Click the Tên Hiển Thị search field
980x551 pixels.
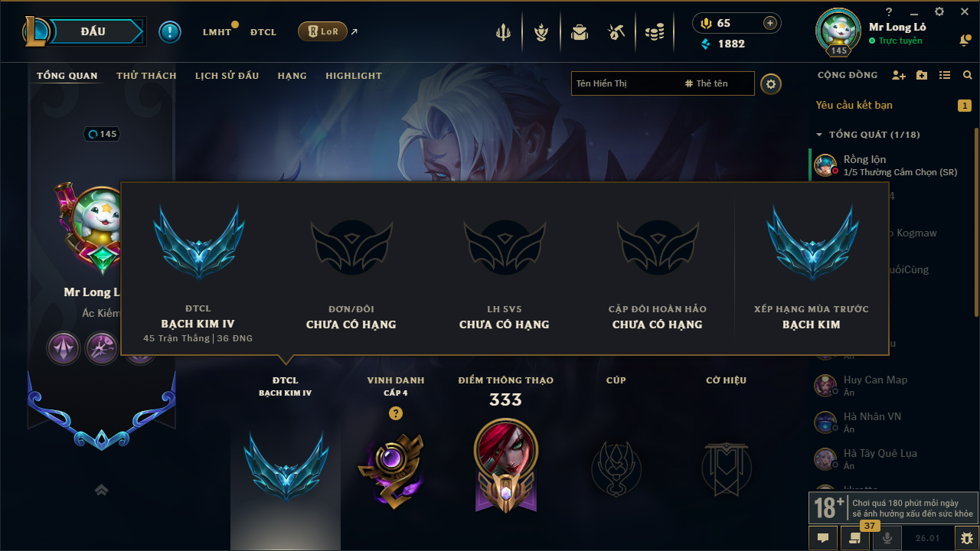coord(624,83)
